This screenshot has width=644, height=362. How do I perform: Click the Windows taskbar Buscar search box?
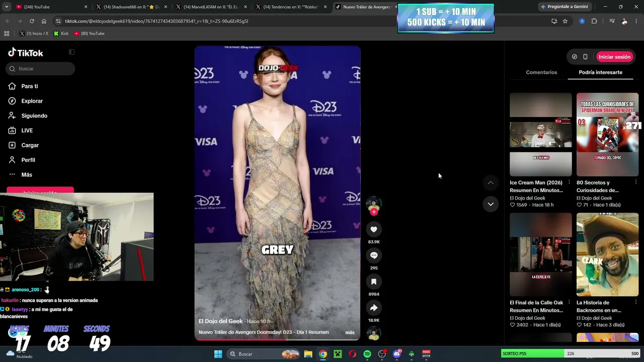pos(262,354)
